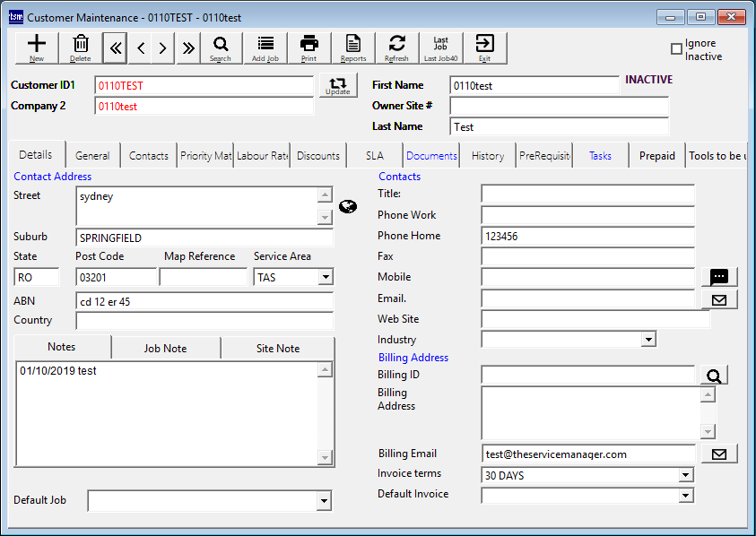Open the Invoice terms dropdown
Viewport: 756px width, 536px height.
(x=686, y=475)
